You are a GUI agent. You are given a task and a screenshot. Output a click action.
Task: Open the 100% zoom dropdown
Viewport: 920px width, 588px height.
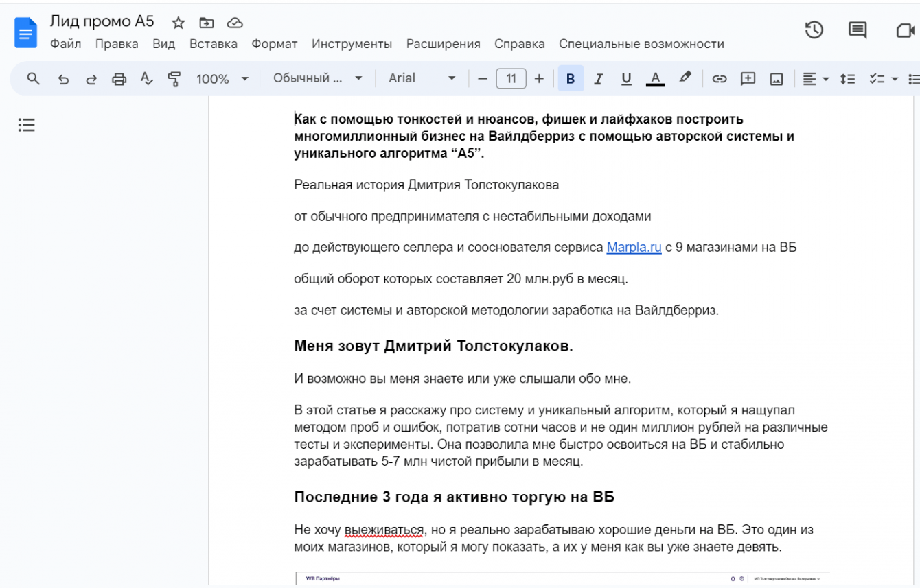click(x=222, y=79)
